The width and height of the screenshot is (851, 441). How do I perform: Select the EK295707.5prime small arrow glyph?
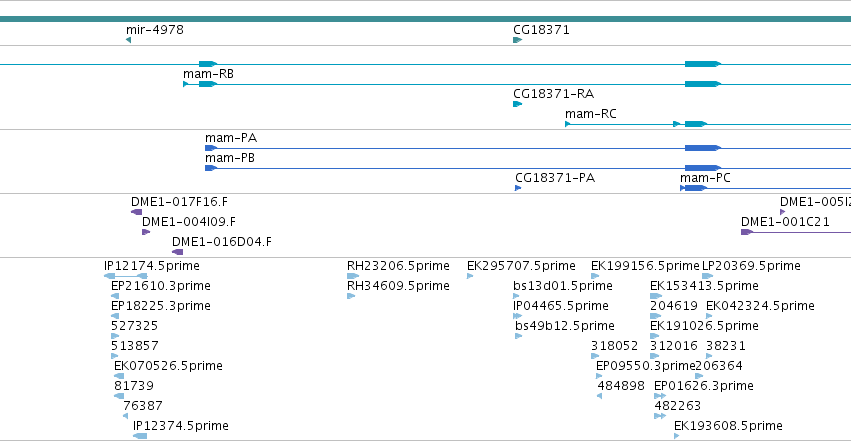[x=470, y=276]
